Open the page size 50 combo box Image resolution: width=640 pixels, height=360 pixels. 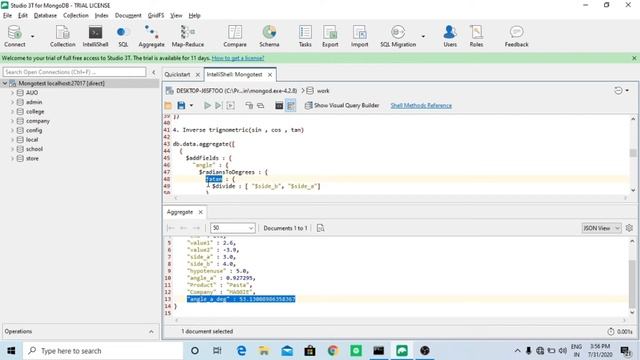point(233,228)
